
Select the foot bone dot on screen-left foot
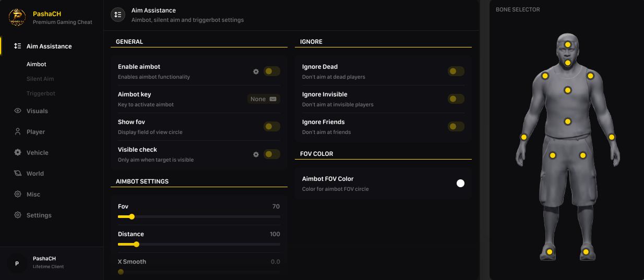(550, 252)
